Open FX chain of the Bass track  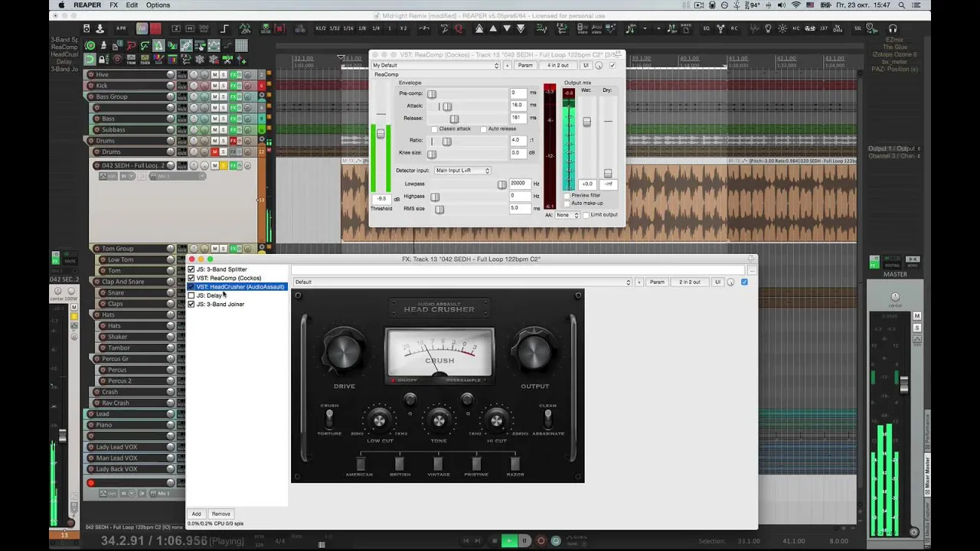[234, 119]
